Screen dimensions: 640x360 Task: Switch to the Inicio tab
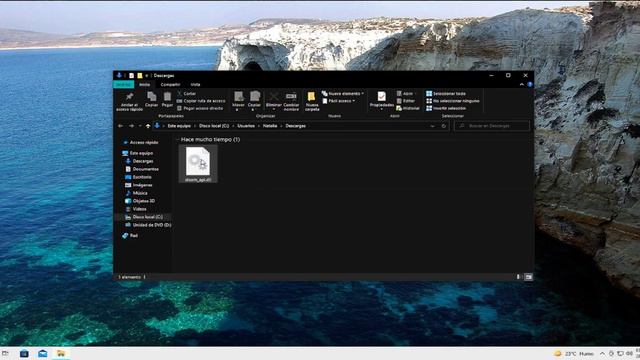[144, 84]
